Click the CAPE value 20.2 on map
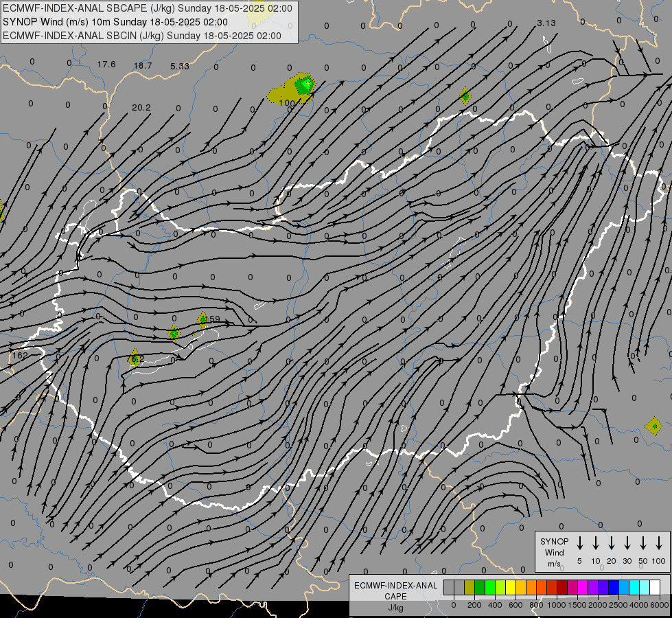Viewport: 672px width, 618px height. pos(141,107)
